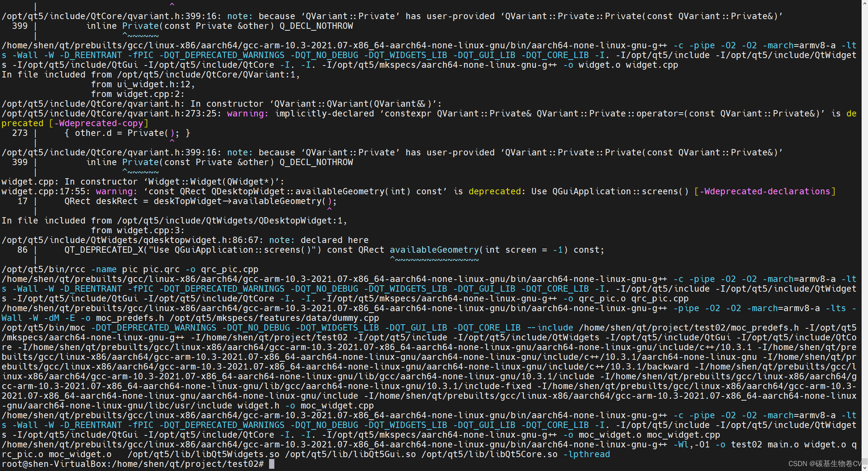Click the scrollbar down arrow
The image size is (868, 471).
[865, 468]
